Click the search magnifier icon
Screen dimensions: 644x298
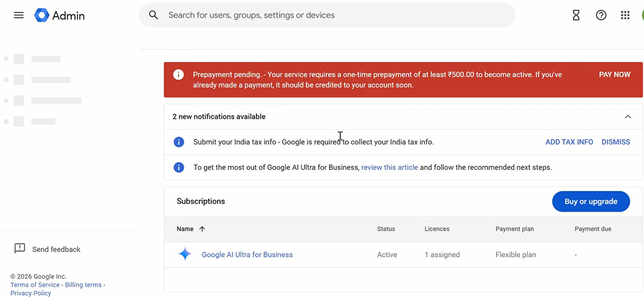point(154,15)
